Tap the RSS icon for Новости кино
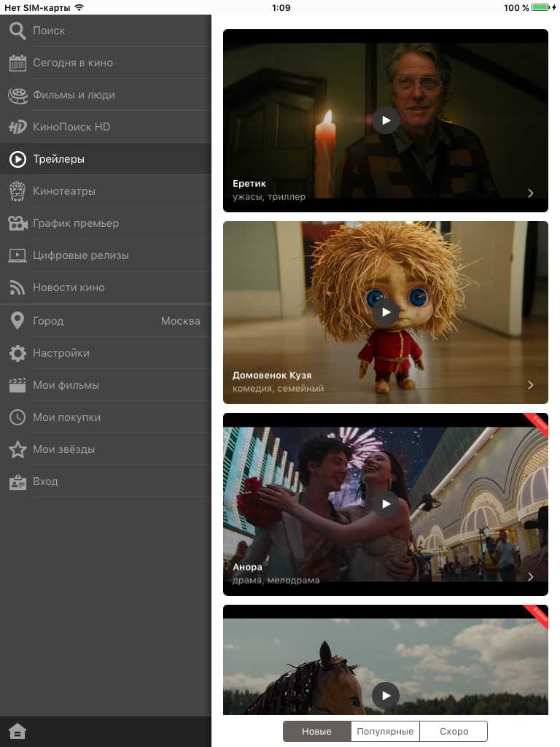This screenshot has width=560, height=747. pos(17,287)
